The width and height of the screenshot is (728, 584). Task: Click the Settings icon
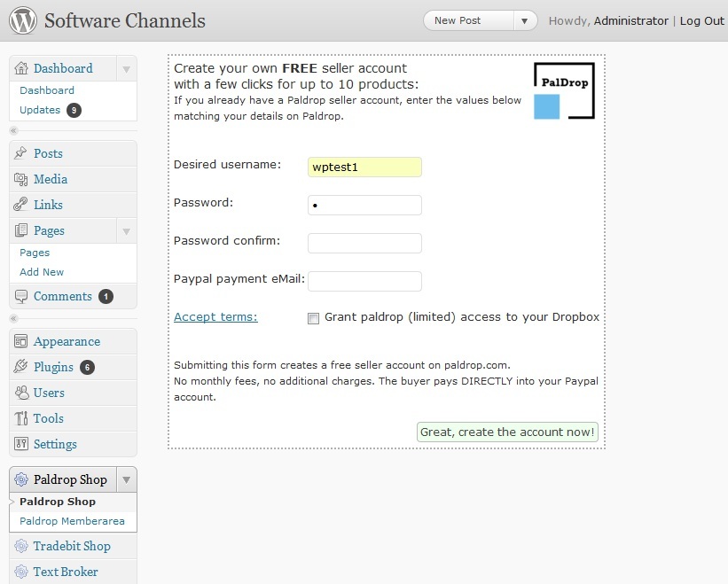tap(21, 444)
